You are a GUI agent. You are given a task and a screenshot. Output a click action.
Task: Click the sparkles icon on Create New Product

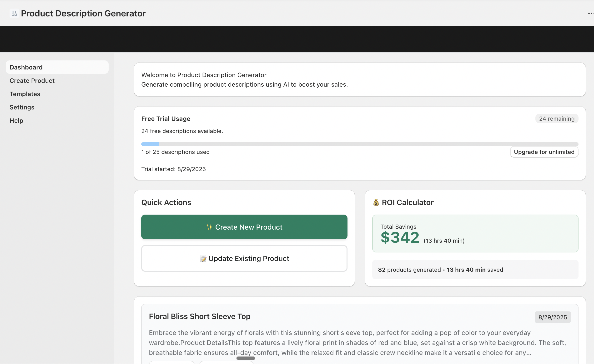(x=209, y=226)
